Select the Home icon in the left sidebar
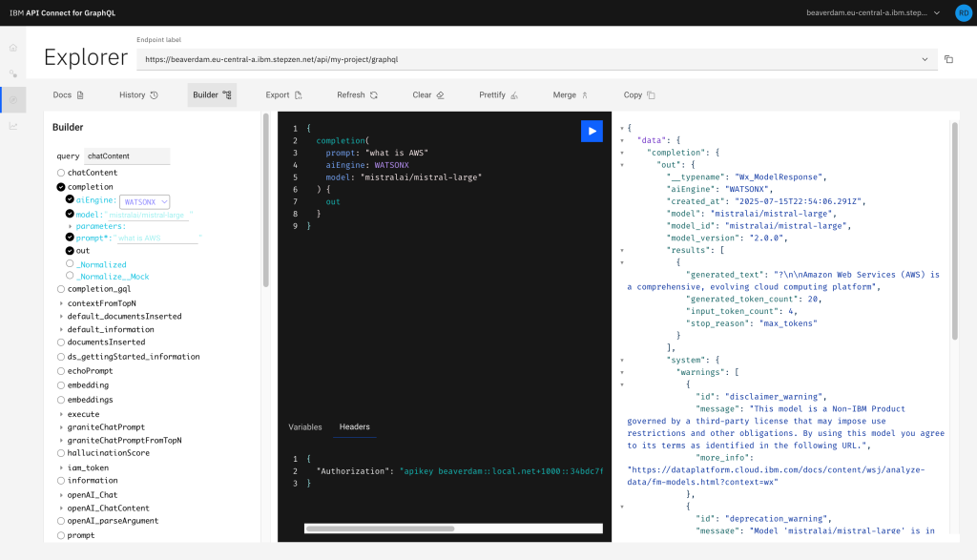This screenshot has width=977, height=560. (x=12, y=48)
